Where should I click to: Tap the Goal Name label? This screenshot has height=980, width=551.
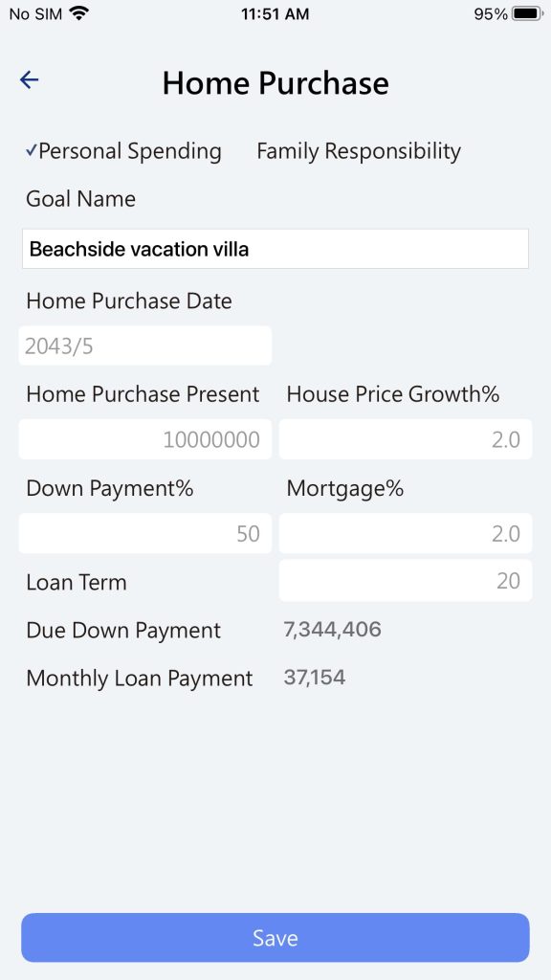pyautogui.click(x=80, y=199)
